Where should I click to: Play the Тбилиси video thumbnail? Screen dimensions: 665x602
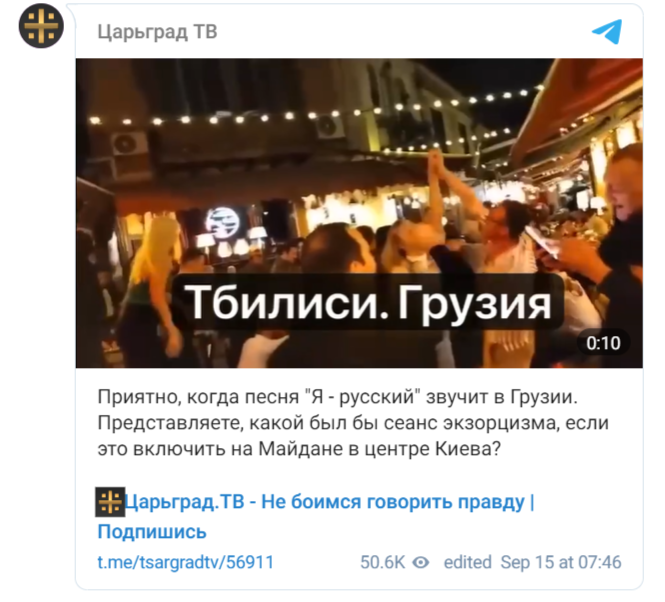[x=359, y=213]
